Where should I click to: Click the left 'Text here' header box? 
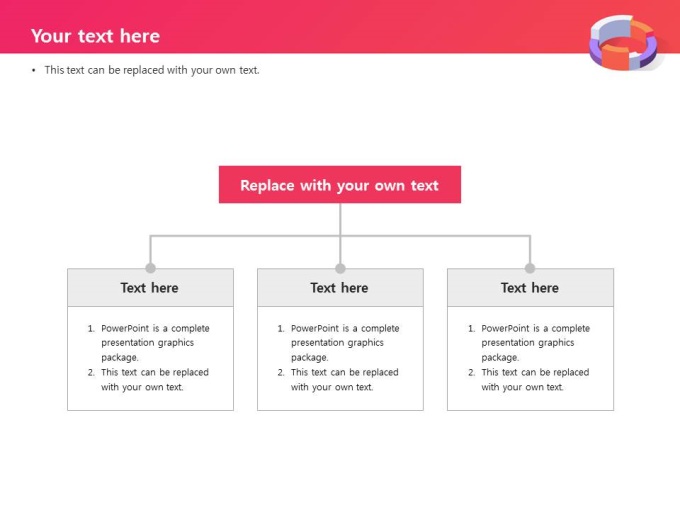click(150, 288)
